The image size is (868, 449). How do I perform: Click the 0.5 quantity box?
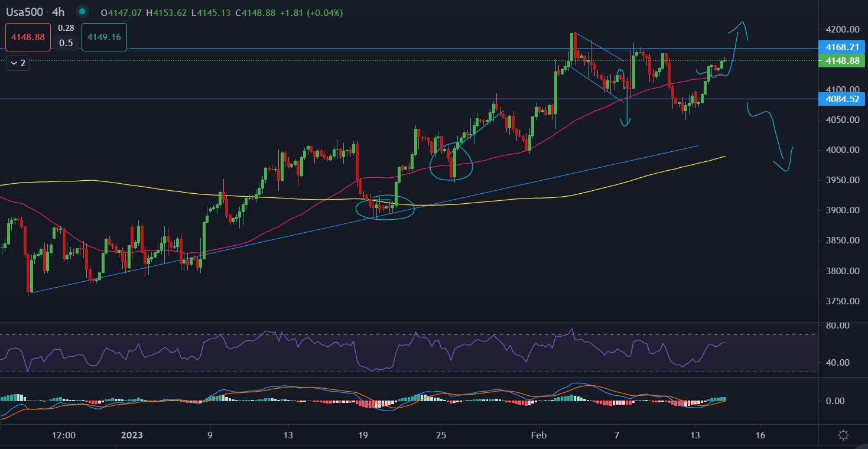pos(66,43)
